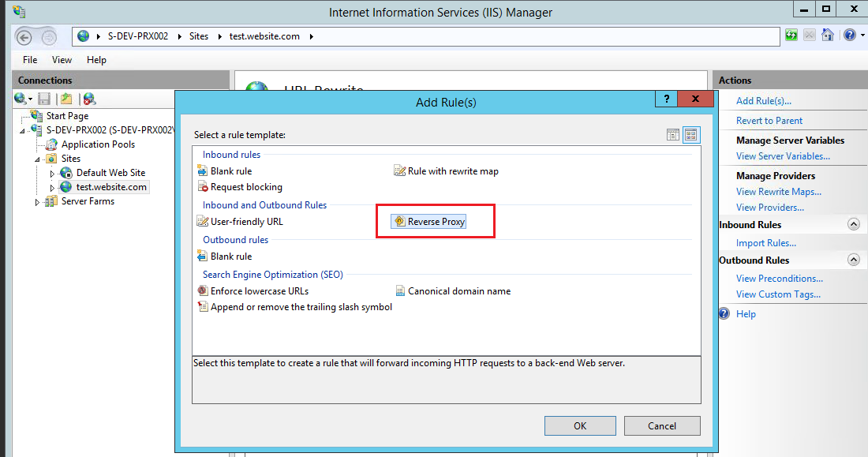Select Request blocking rule template
The height and width of the screenshot is (457, 868).
(x=245, y=187)
